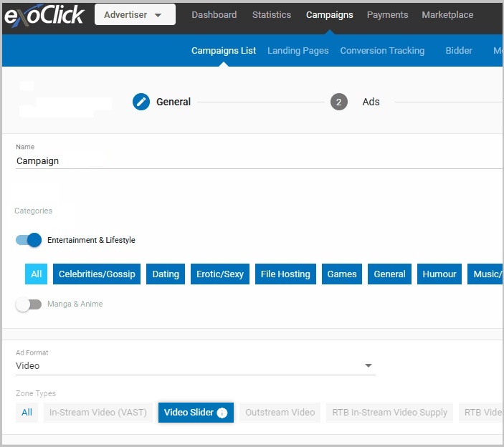Open the Dashboard menu
This screenshot has height=447, width=504.
click(214, 15)
